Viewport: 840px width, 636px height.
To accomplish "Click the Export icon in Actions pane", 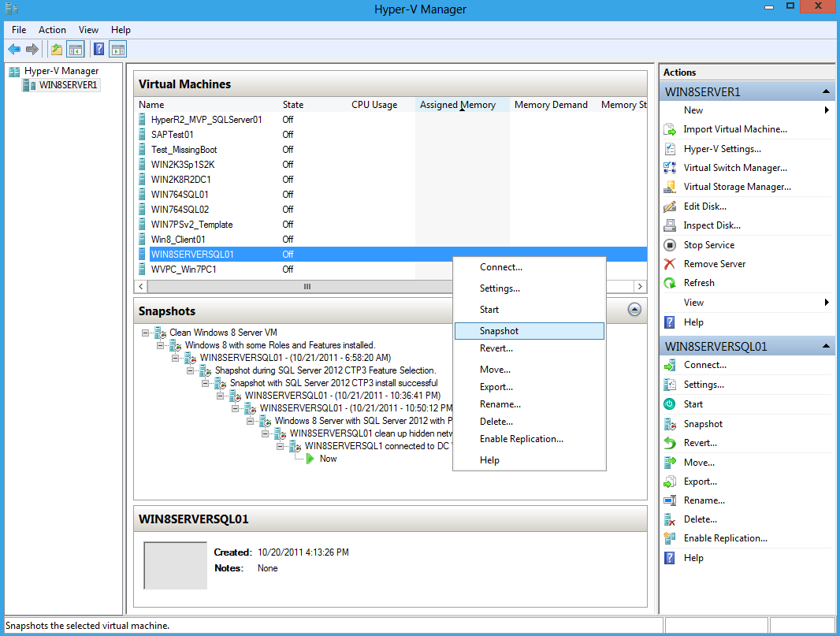I will click(670, 482).
